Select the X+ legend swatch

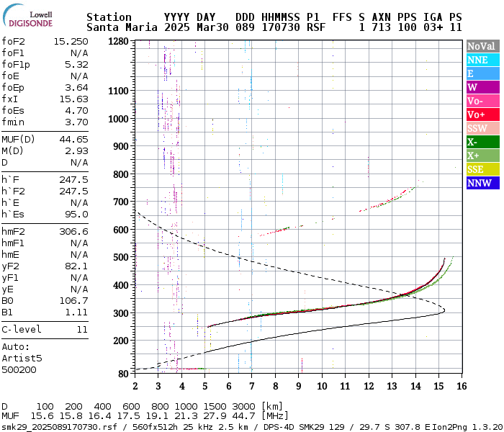pyautogui.click(x=483, y=156)
